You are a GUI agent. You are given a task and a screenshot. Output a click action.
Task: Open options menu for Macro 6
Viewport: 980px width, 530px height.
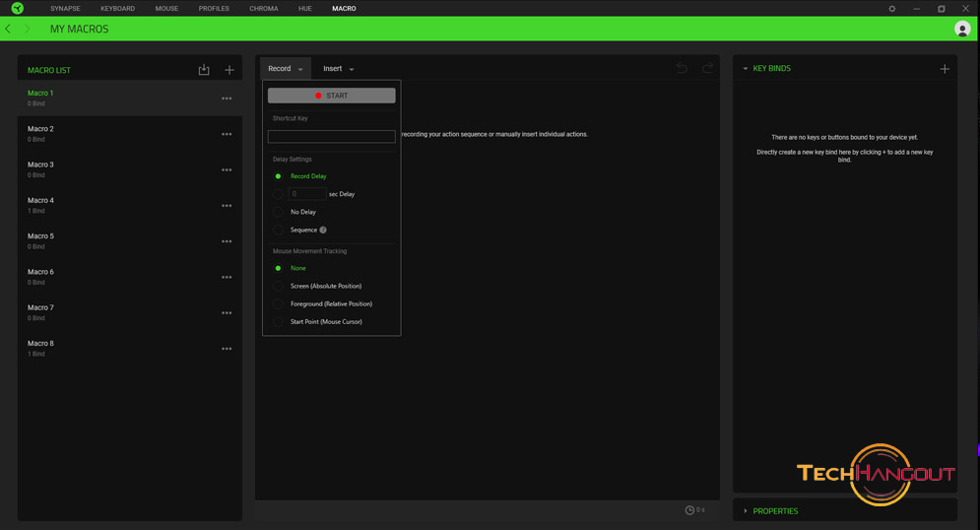(227, 277)
